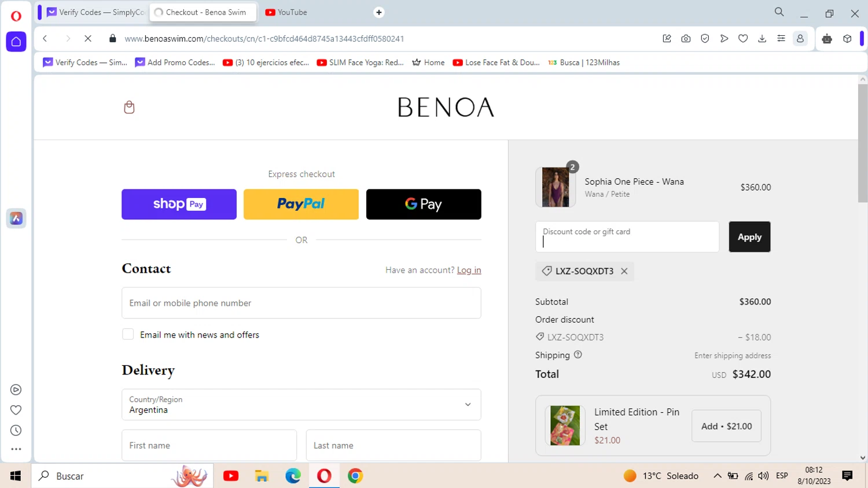
Task: Open the ad blocker shield icon
Action: [x=705, y=39]
